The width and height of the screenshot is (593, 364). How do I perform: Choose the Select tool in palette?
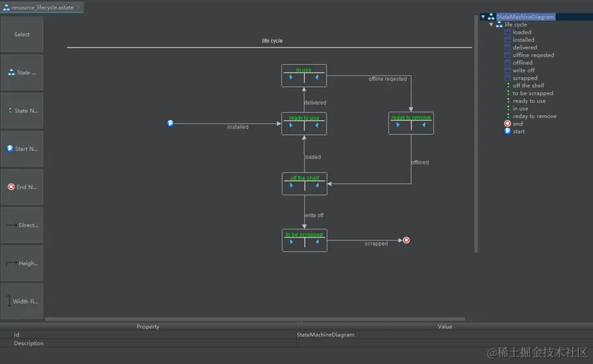(21, 34)
